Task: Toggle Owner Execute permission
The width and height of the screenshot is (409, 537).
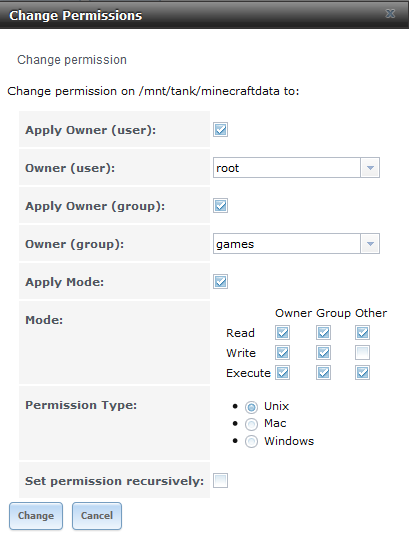Action: pyautogui.click(x=282, y=373)
